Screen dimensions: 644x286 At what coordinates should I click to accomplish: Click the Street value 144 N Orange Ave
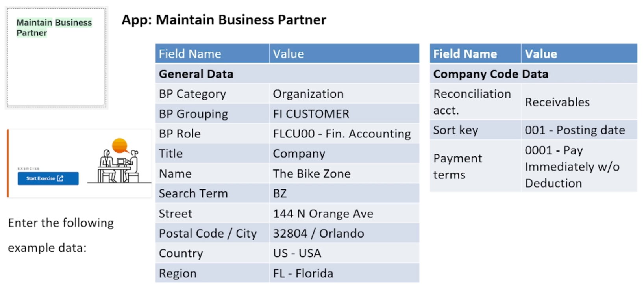pos(323,214)
